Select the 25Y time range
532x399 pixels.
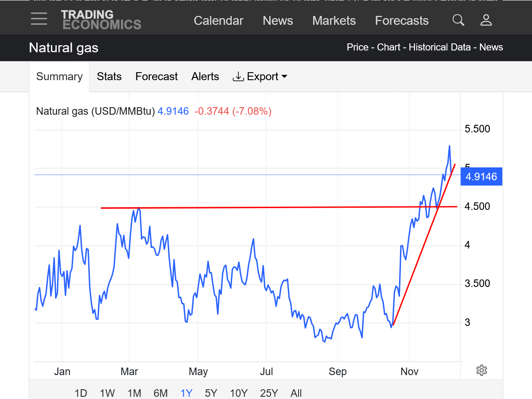(x=269, y=393)
